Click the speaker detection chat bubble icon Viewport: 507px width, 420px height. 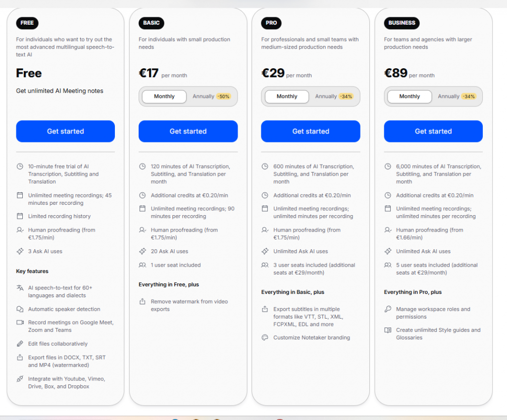[x=20, y=309]
